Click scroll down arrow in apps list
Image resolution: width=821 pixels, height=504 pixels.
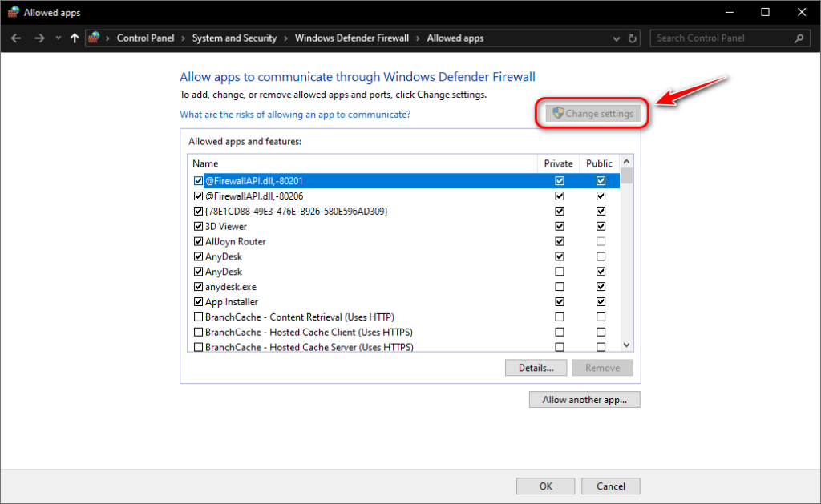click(x=626, y=345)
